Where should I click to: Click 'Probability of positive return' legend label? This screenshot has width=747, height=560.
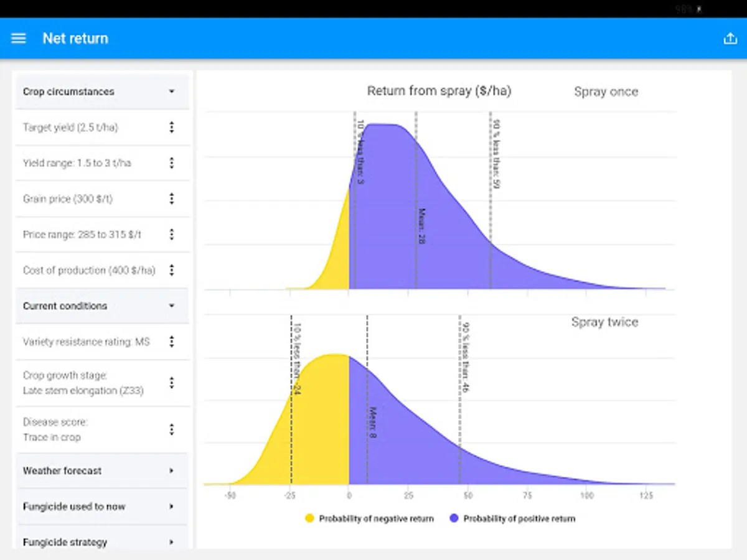tap(519, 518)
